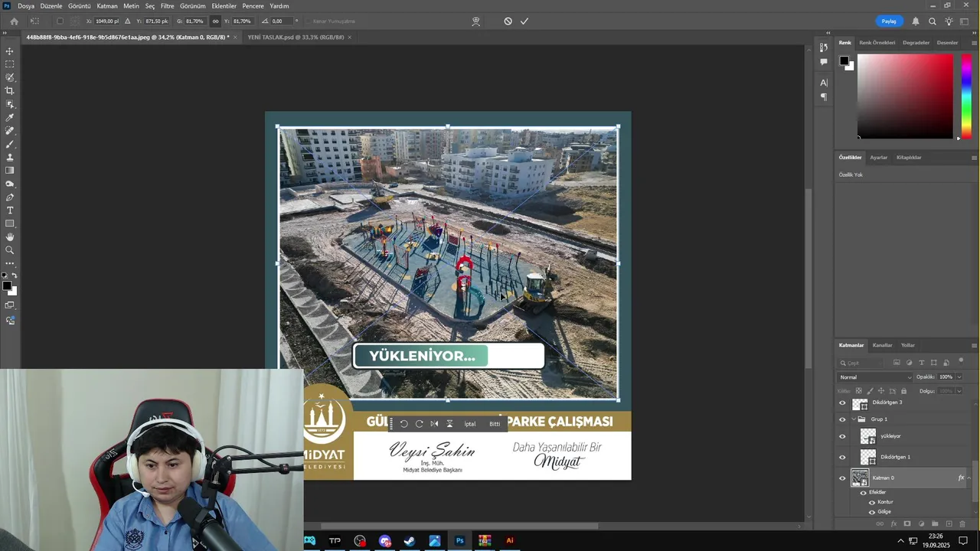Open the Özellikler panel menu
Screen dimensions: 980x551
point(974,158)
